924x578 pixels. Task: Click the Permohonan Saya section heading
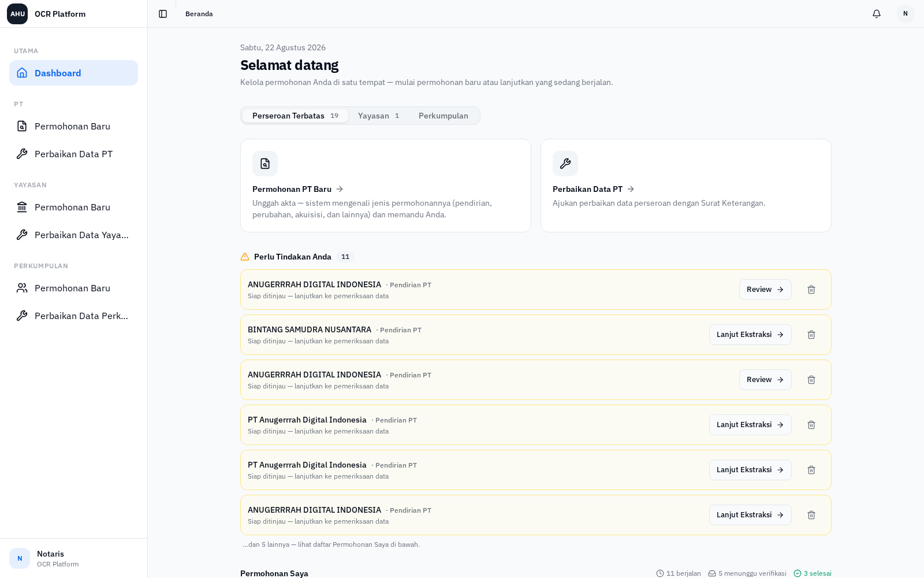(274, 573)
